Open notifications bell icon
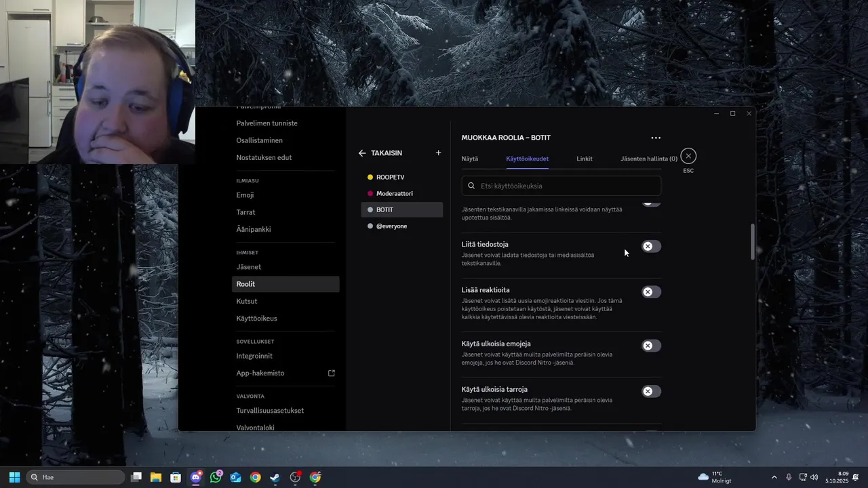 point(857,477)
